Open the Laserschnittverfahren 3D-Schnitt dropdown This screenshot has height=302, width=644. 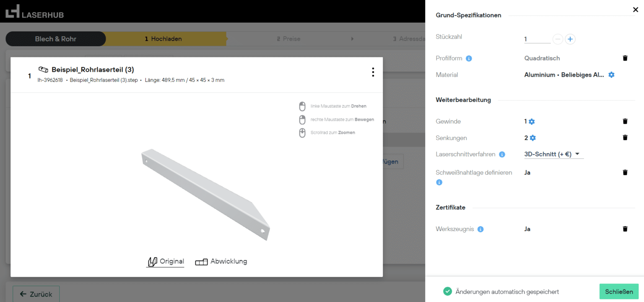coord(553,154)
